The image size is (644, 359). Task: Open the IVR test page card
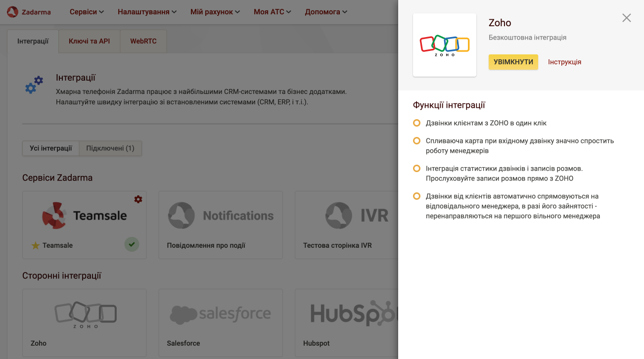coord(346,225)
